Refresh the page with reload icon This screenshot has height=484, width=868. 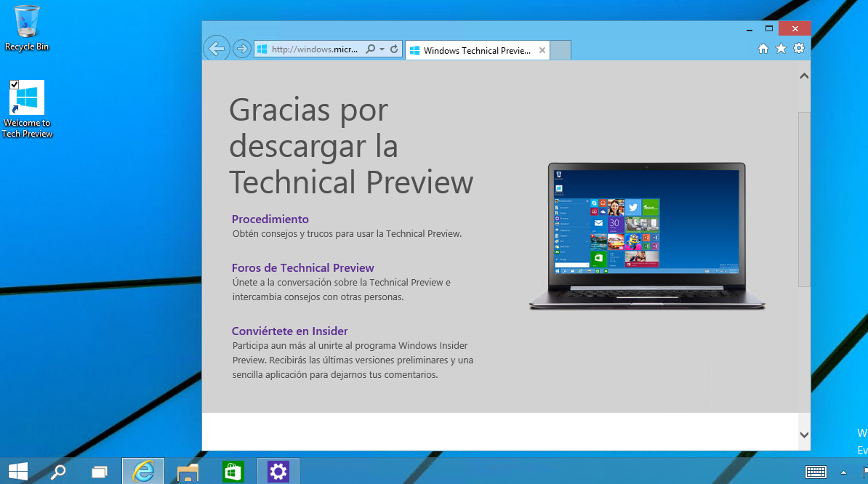[x=394, y=49]
